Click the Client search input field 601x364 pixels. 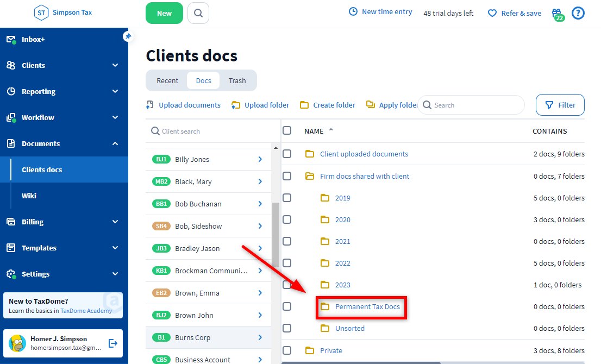point(212,131)
